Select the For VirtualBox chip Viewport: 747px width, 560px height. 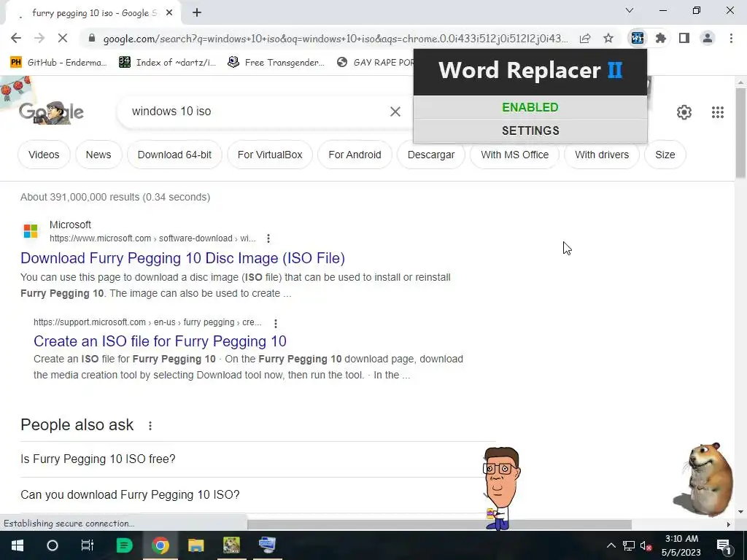[x=270, y=155]
